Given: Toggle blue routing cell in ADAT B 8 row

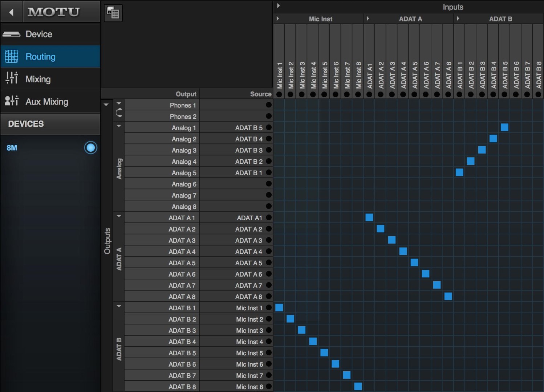Looking at the screenshot, I should [x=358, y=386].
